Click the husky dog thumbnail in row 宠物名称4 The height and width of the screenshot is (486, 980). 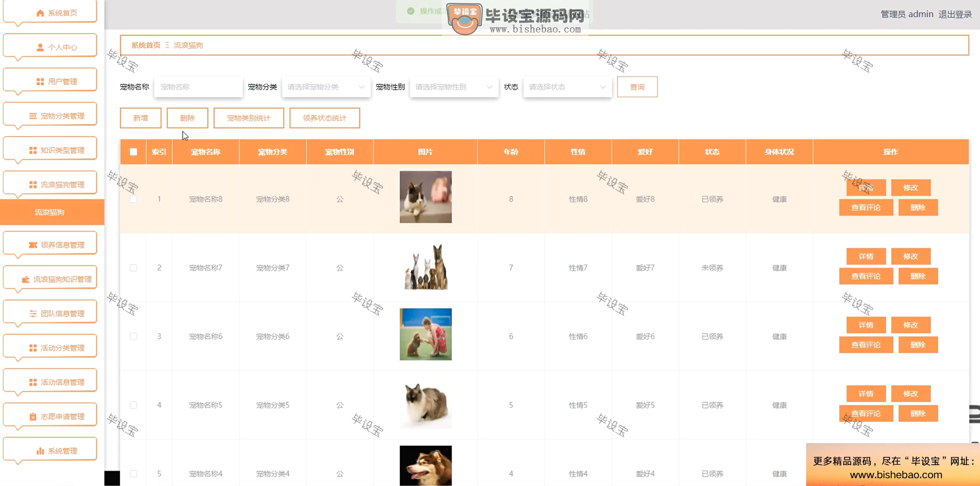point(425,466)
